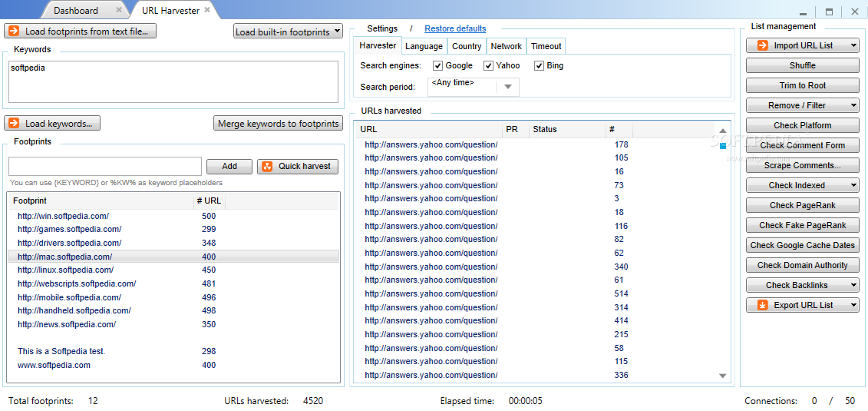Sort by the Status column header
The width and height of the screenshot is (868, 411).
pyautogui.click(x=567, y=130)
